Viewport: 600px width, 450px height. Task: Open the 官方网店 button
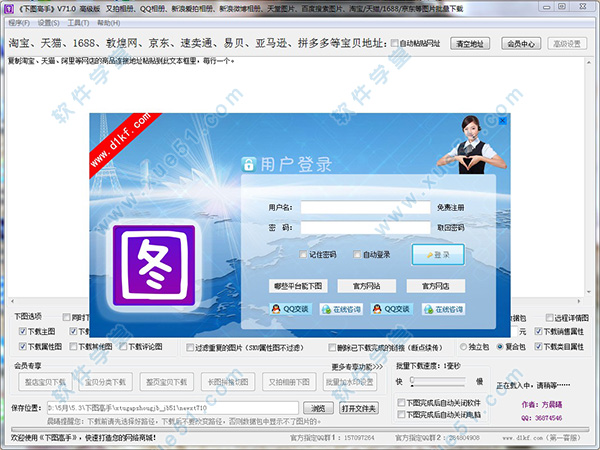point(436,286)
